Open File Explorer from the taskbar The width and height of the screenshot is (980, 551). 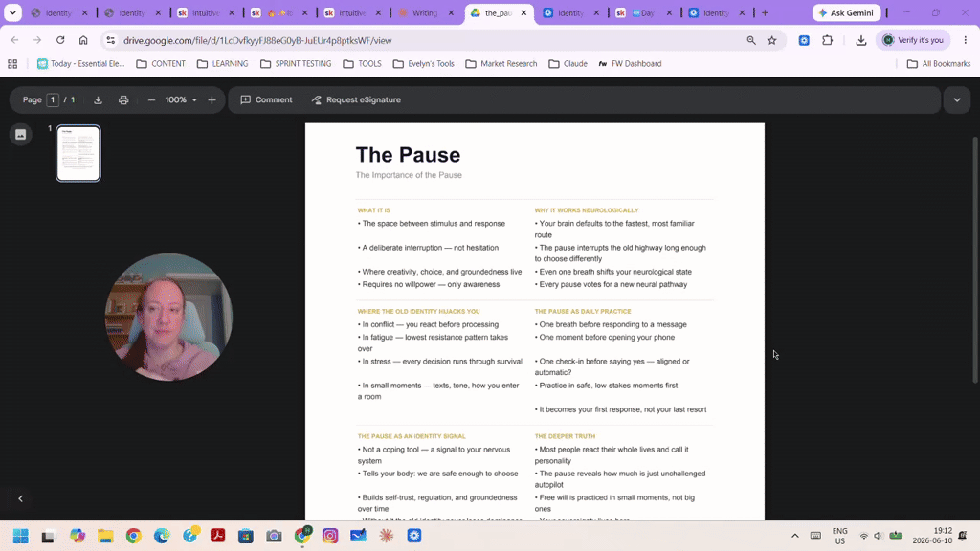point(105,536)
